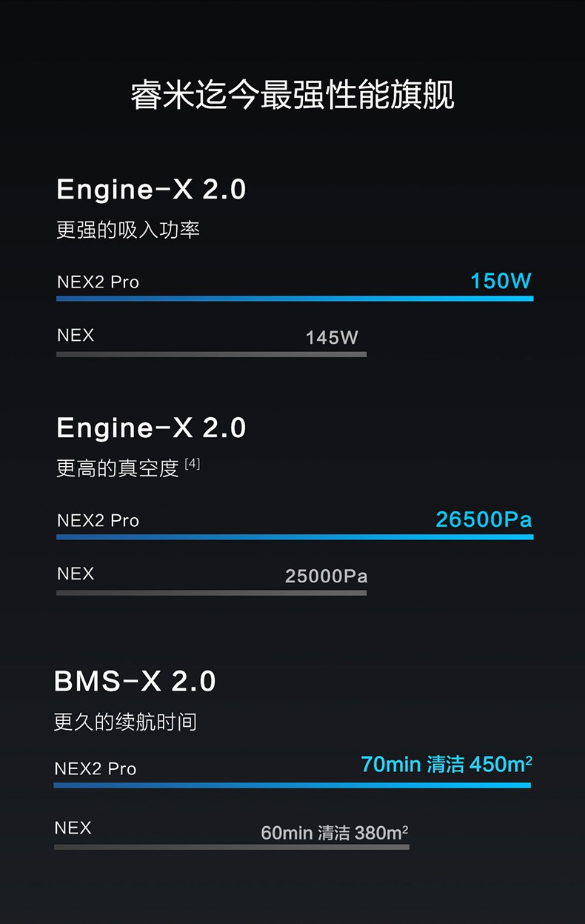Click the 更久的续航时间 subtitle

[125, 722]
